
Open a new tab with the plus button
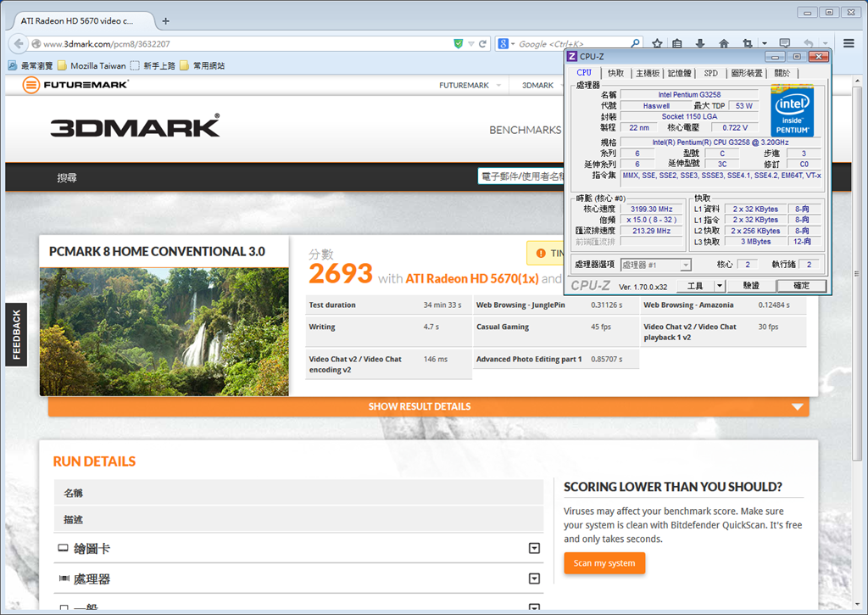pyautogui.click(x=165, y=21)
